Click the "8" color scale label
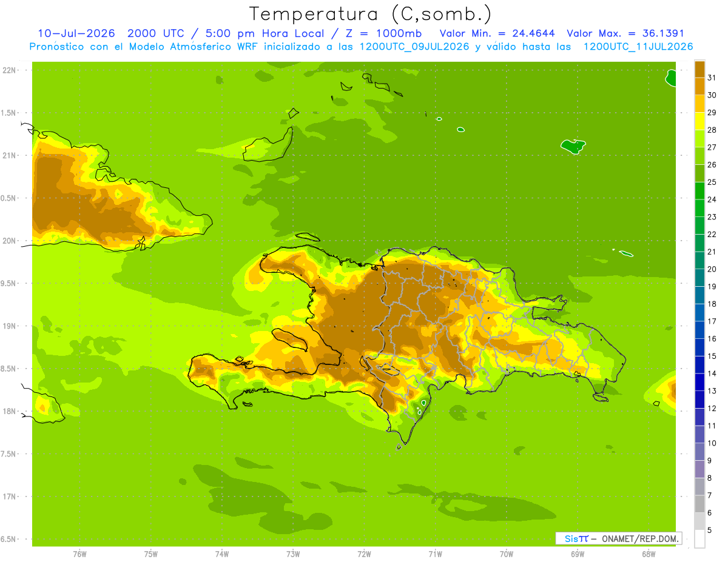This screenshot has height=562, width=728. coord(710,478)
